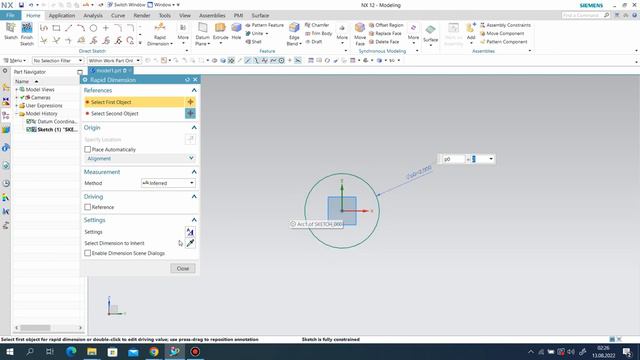Viewport: 640px width, 360px height.
Task: Switch to the Analysis tab
Action: (93, 16)
